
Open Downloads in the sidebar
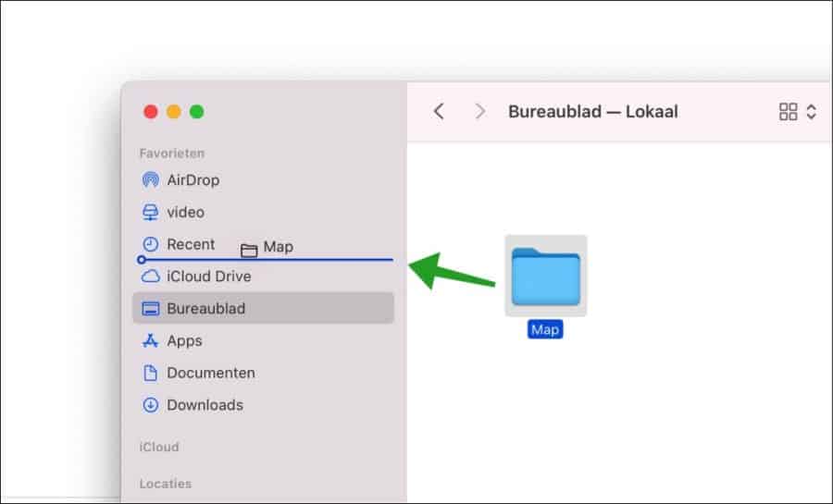point(263,405)
